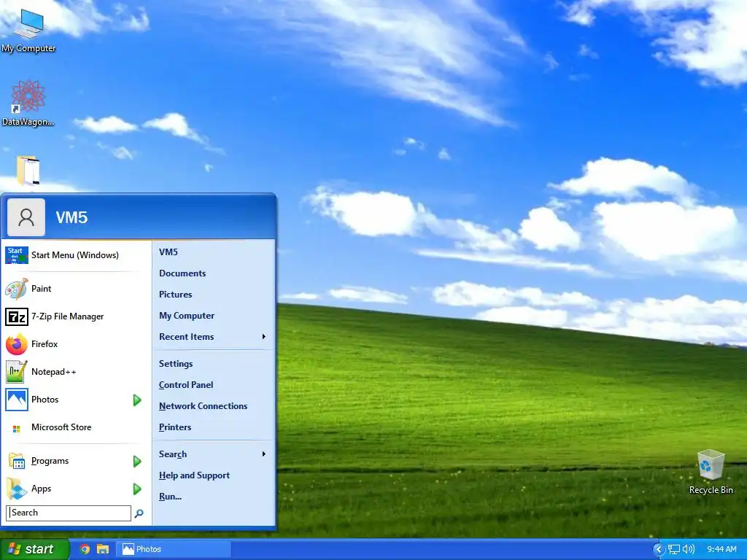This screenshot has height=560, width=747.
Task: Click the search magnifier icon
Action: tap(139, 513)
